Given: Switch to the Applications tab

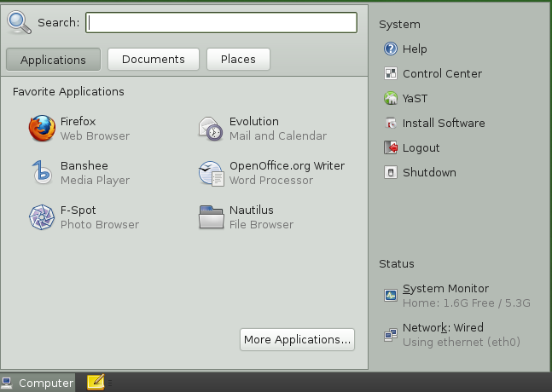Looking at the screenshot, I should [x=53, y=60].
